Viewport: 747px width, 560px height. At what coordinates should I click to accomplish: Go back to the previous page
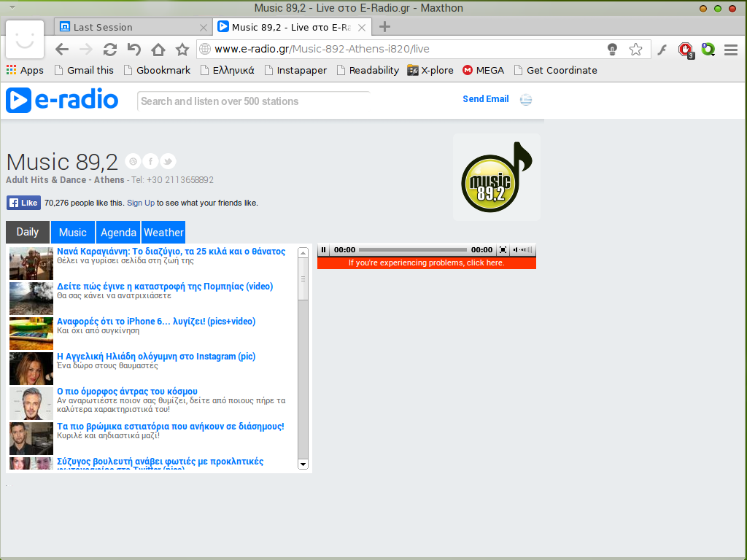click(62, 49)
